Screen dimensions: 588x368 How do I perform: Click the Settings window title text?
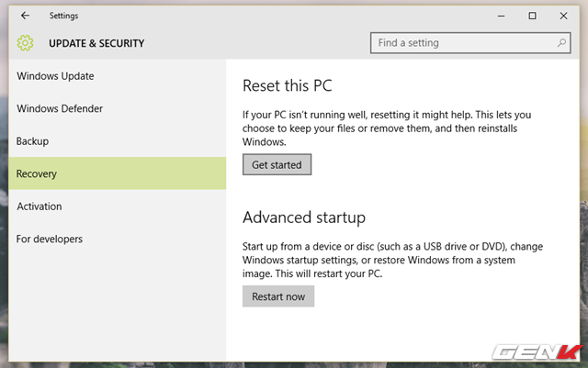pos(63,16)
